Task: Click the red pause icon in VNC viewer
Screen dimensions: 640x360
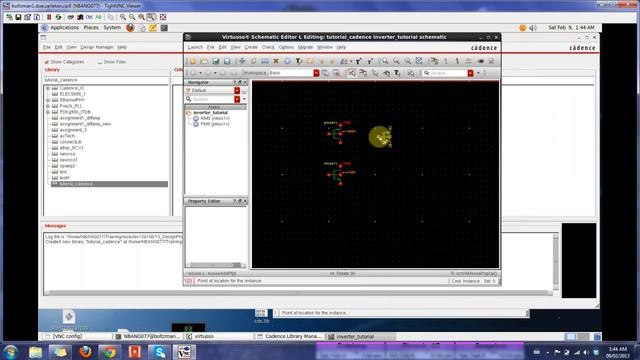Action: coord(49,17)
